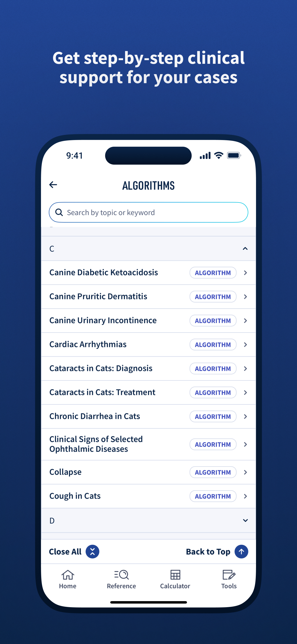Tap the back arrow icon

(x=53, y=185)
